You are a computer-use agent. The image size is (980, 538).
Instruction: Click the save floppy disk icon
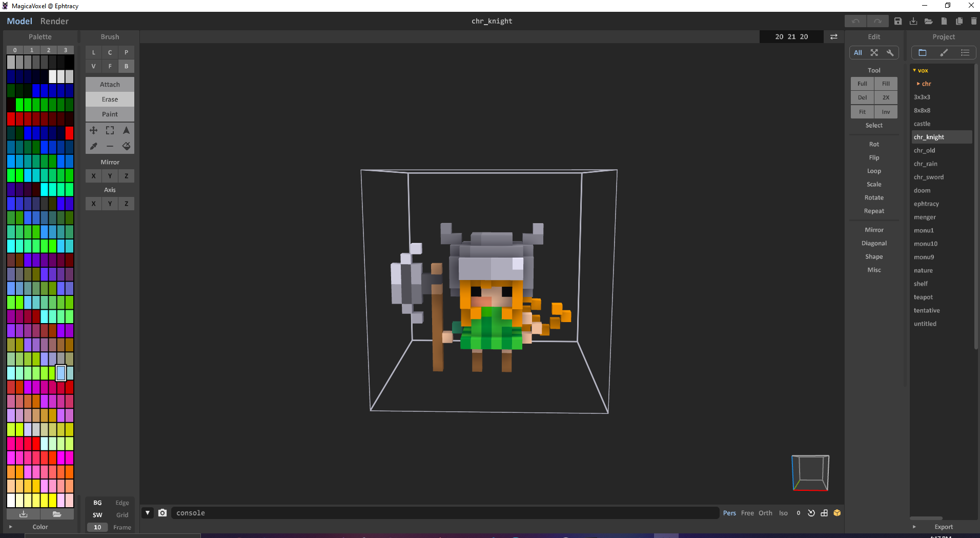[897, 22]
